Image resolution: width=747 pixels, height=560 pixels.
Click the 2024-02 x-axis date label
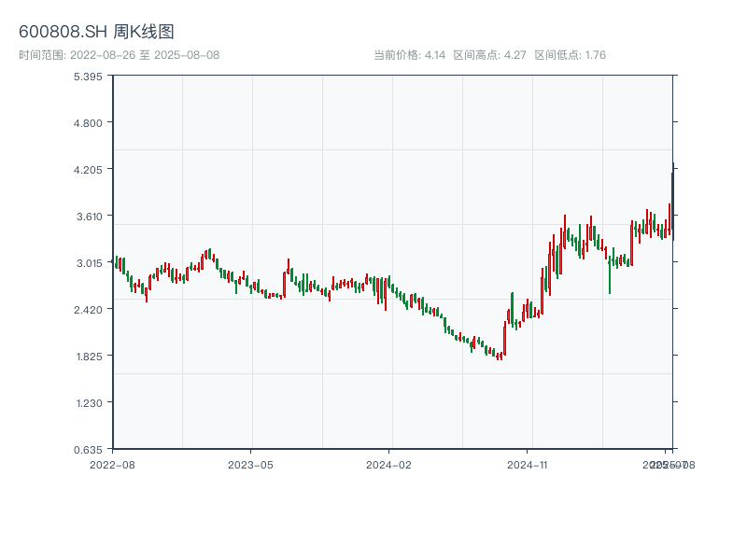pos(389,464)
